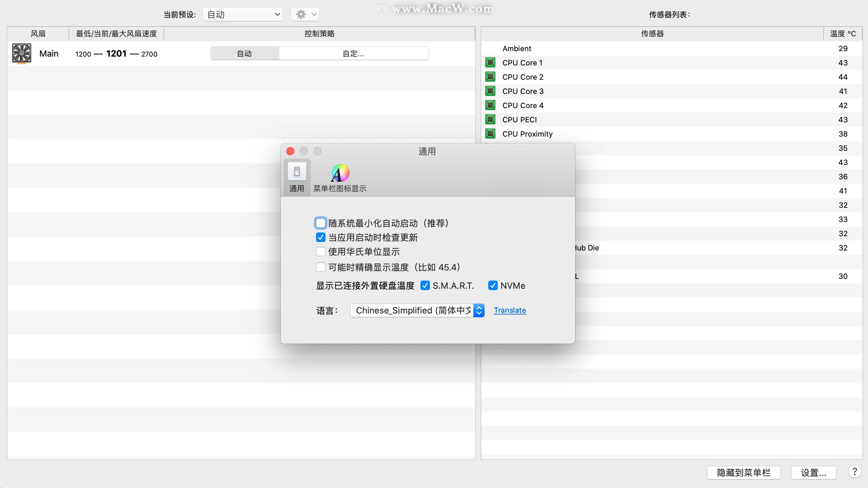Viewport: 868px width, 488px height.
Task: Click the CPU Core 3 chip icon
Action: (490, 91)
